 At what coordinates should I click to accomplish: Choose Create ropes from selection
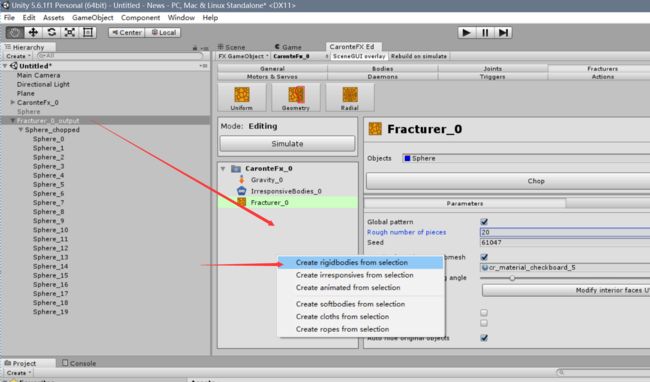pyautogui.click(x=361, y=329)
